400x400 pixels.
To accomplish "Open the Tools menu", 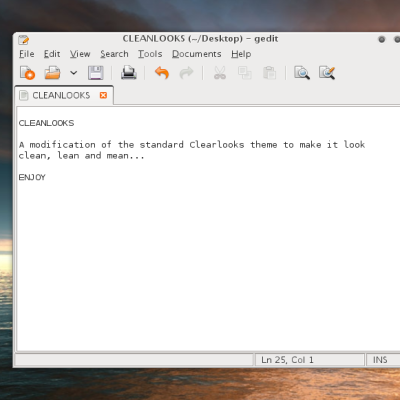I will (x=150, y=54).
